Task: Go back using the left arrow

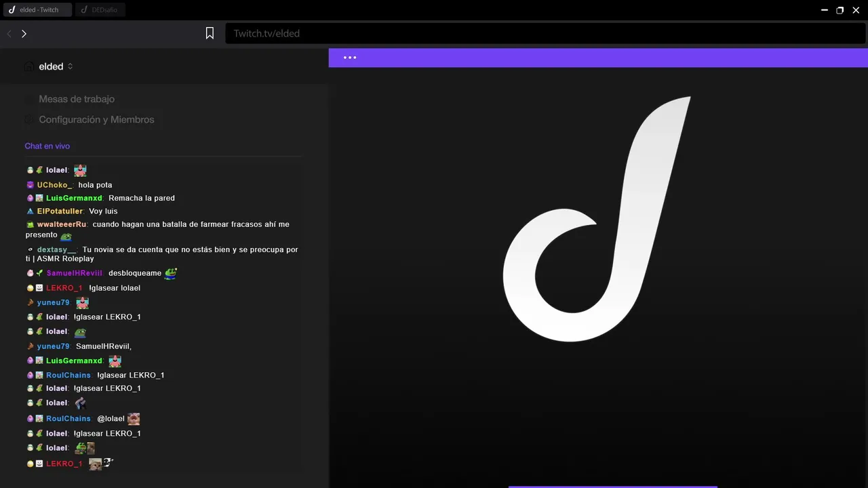Action: point(9,33)
